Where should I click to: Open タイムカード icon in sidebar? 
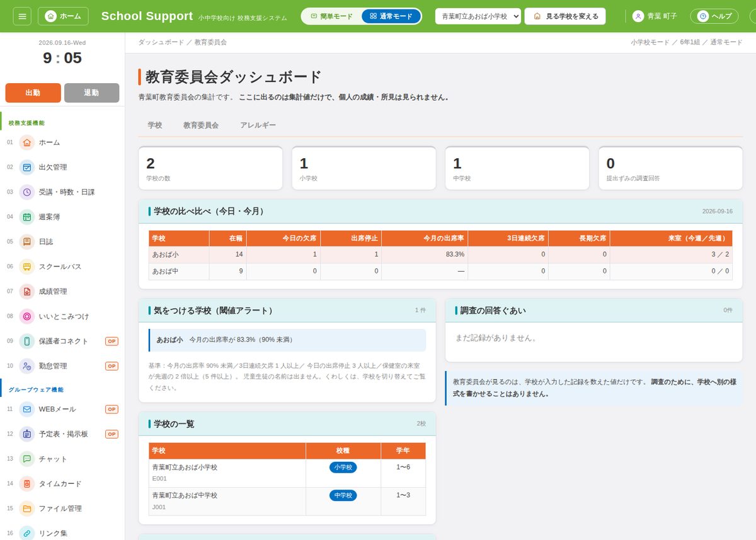[x=26, y=484]
